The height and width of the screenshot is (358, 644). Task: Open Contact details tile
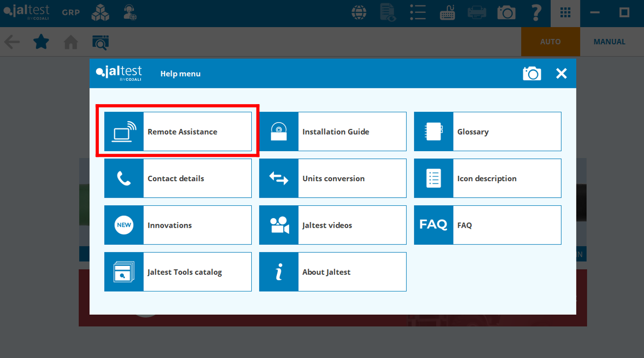178,178
